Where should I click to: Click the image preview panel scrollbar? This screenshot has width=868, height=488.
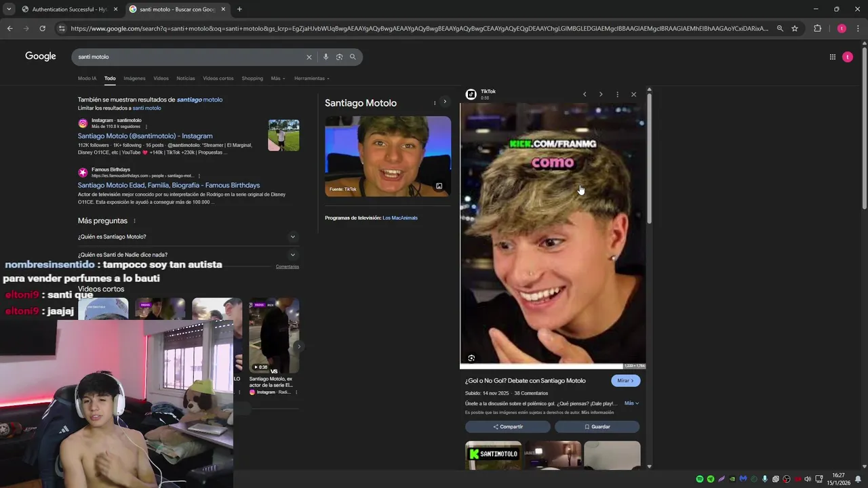[x=649, y=159]
